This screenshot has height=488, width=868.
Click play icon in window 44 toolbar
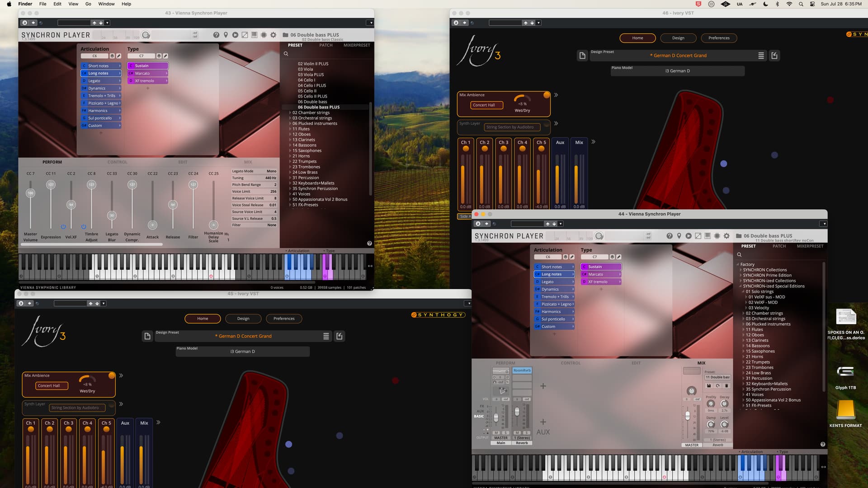click(x=689, y=236)
